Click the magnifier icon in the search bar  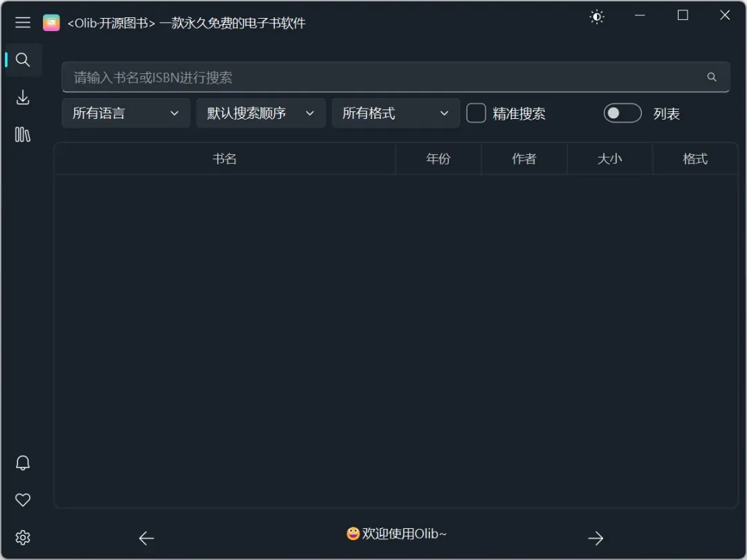coord(711,77)
